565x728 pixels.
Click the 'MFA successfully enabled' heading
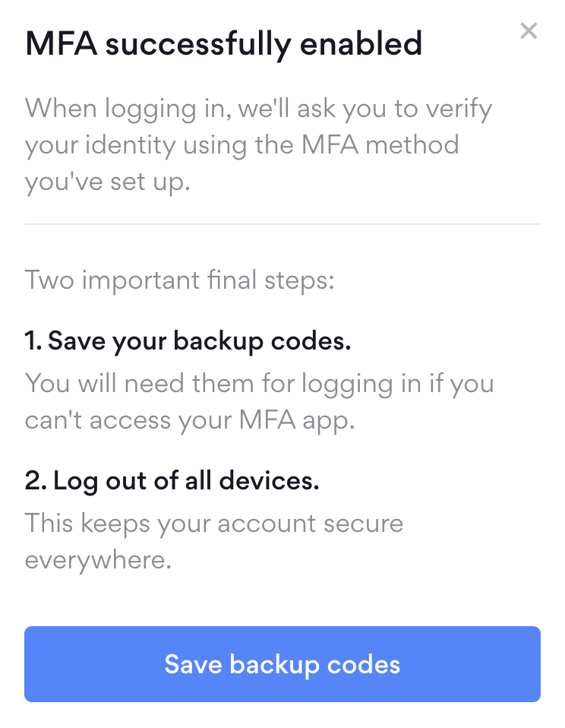click(x=224, y=44)
